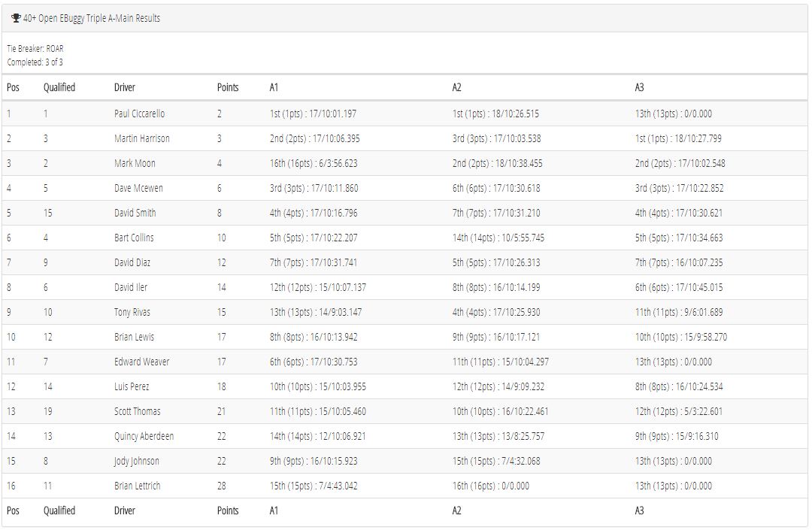
Task: Select driver name Dave Mcewen
Action: 139,189
